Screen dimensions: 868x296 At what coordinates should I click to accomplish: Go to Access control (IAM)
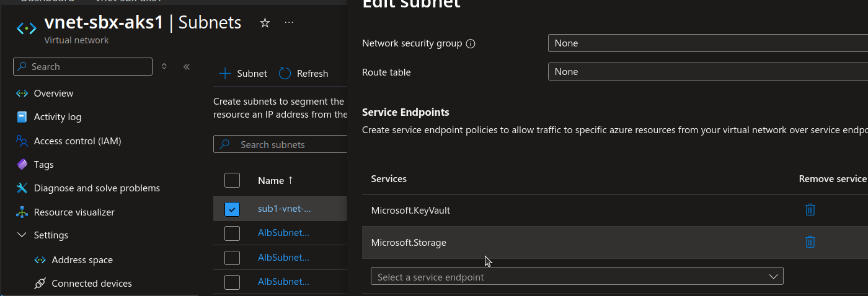(77, 141)
